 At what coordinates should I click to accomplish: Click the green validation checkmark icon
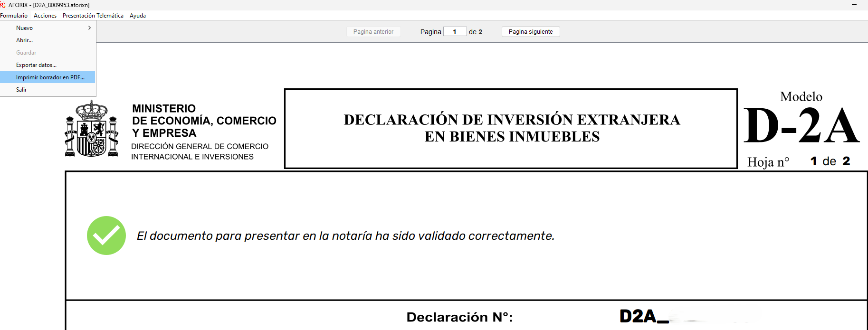tap(106, 236)
